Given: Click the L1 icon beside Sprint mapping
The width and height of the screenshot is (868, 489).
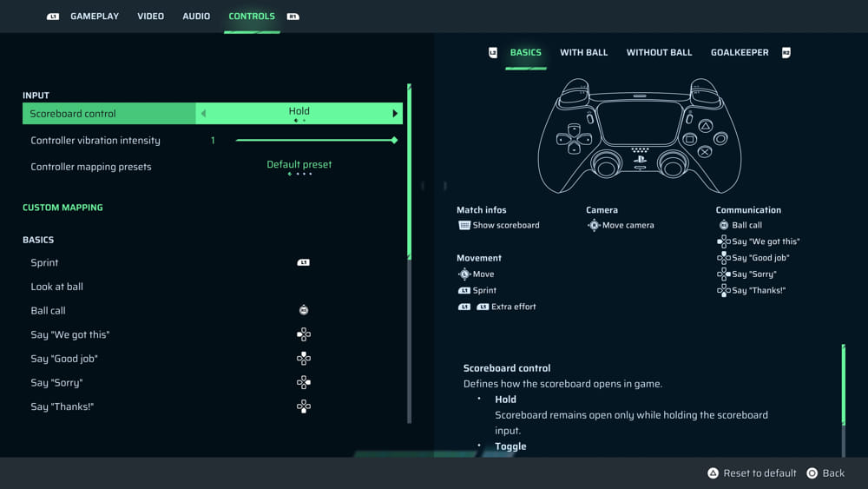Looking at the screenshot, I should 303,262.
